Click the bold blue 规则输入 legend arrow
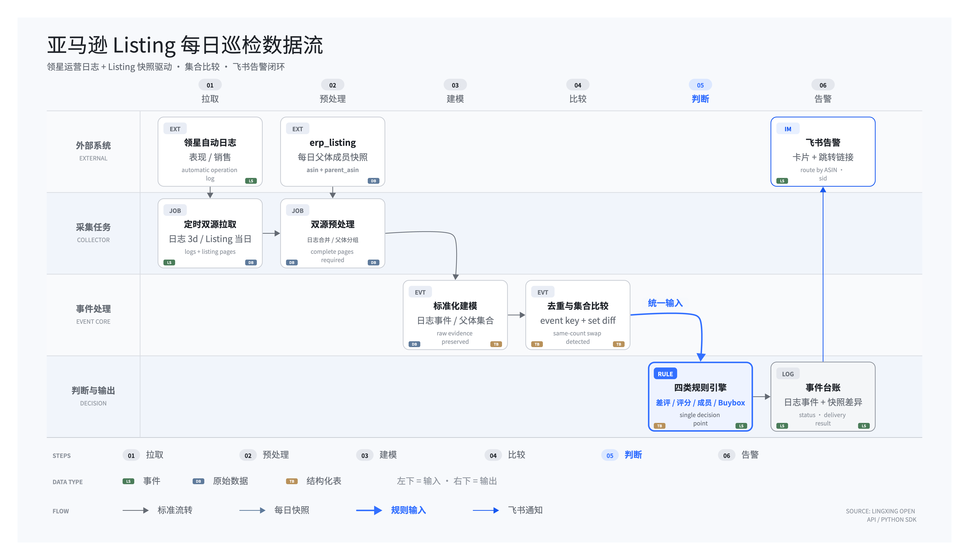 click(369, 510)
